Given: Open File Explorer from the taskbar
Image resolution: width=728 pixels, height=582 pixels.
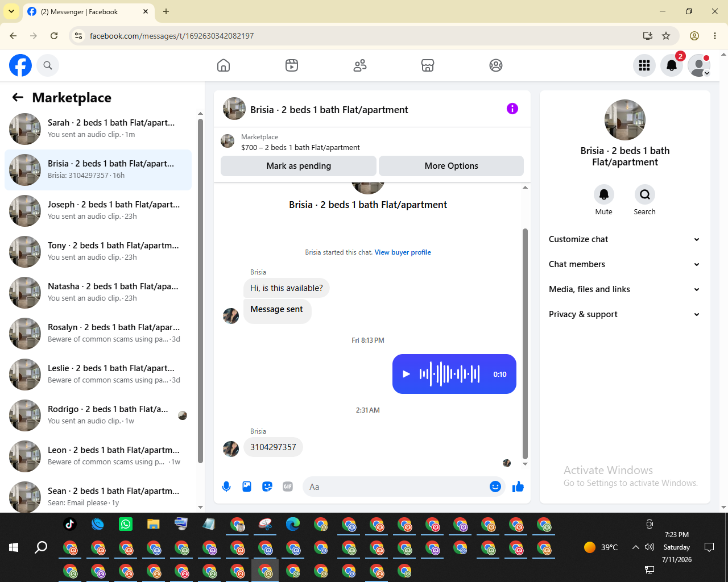Looking at the screenshot, I should pos(154,524).
